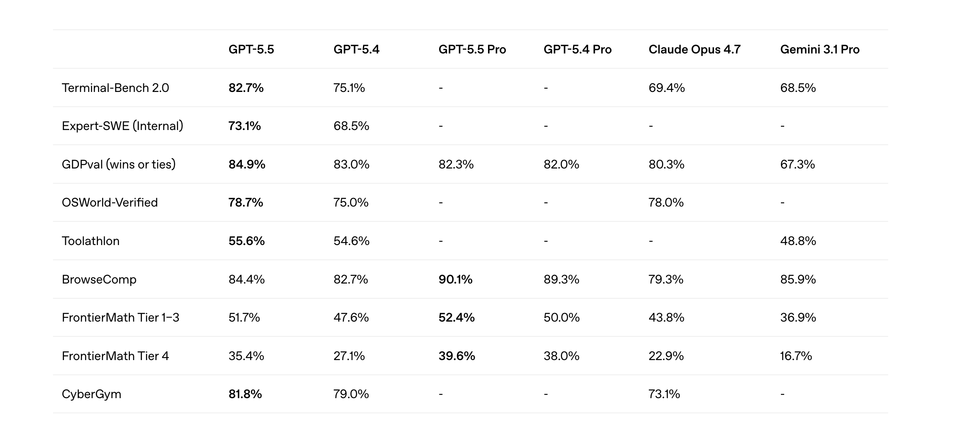
Task: Select the GPT-5.4 Pro column header
Action: pyautogui.click(x=577, y=49)
